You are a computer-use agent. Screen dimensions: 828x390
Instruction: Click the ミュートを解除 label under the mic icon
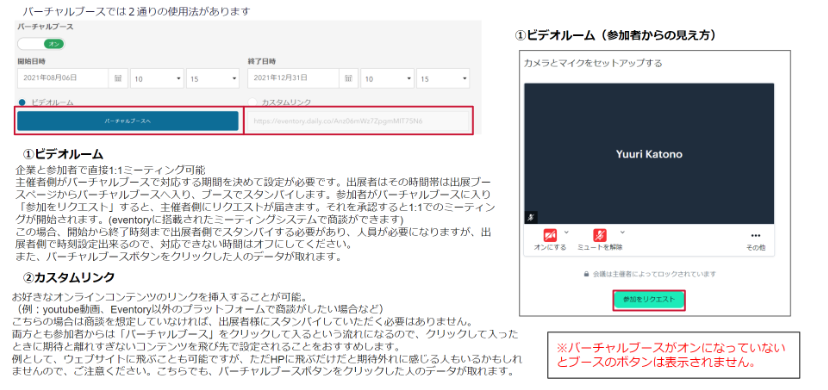click(600, 248)
